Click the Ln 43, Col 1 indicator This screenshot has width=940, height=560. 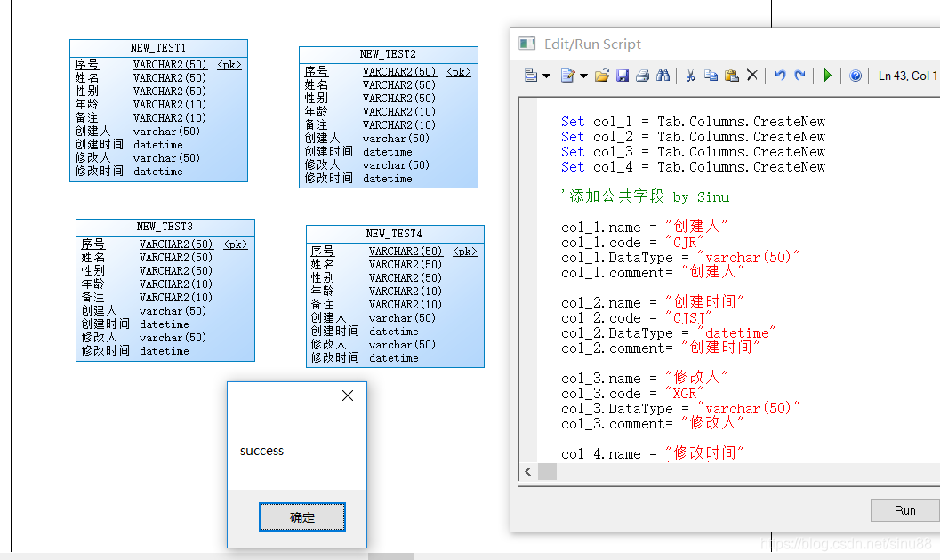pos(907,76)
